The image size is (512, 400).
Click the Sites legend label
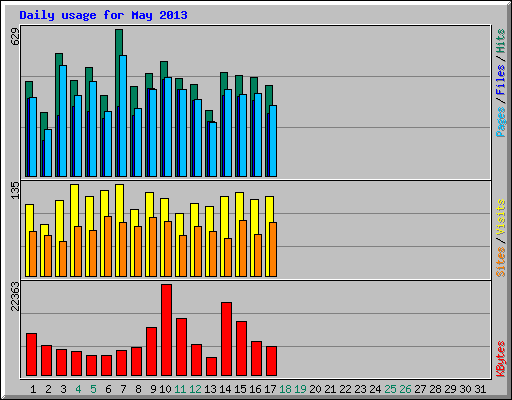point(500,262)
